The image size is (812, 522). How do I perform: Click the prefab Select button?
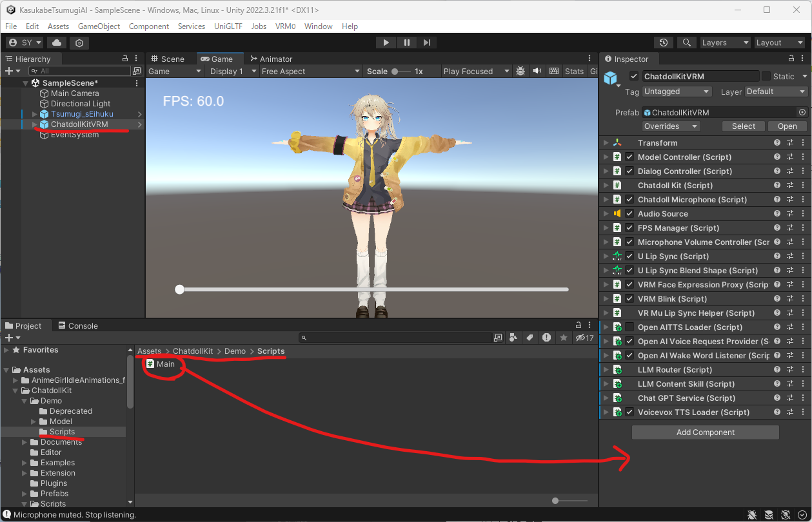[744, 126]
